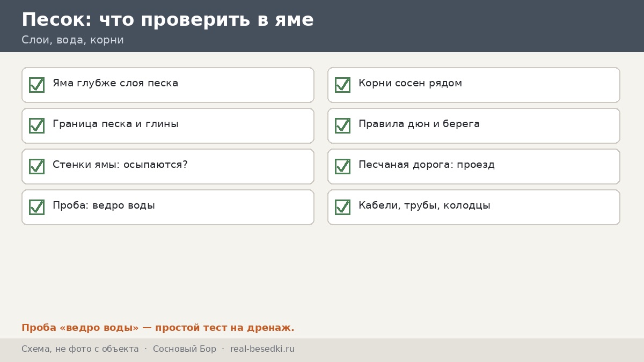Click the 'Сосновый Бор' footer text
This screenshot has height=362, width=644.
pyautogui.click(x=185, y=349)
